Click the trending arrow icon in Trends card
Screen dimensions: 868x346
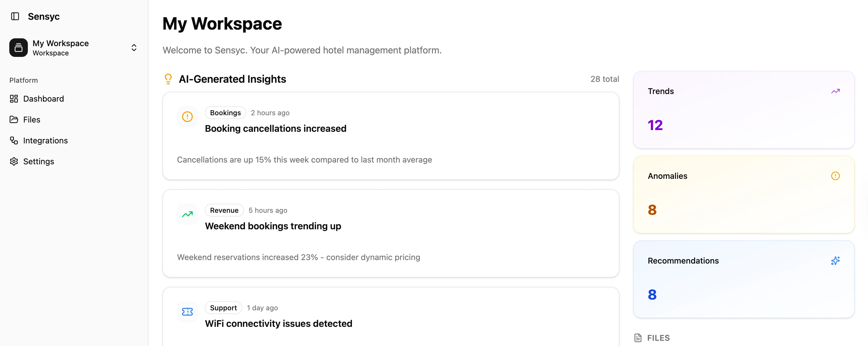click(835, 91)
